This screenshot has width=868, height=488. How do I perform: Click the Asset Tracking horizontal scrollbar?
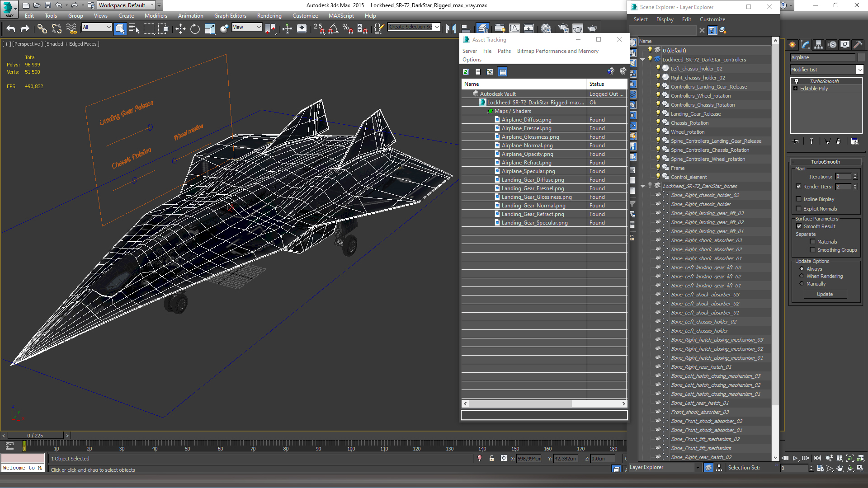[x=520, y=404]
